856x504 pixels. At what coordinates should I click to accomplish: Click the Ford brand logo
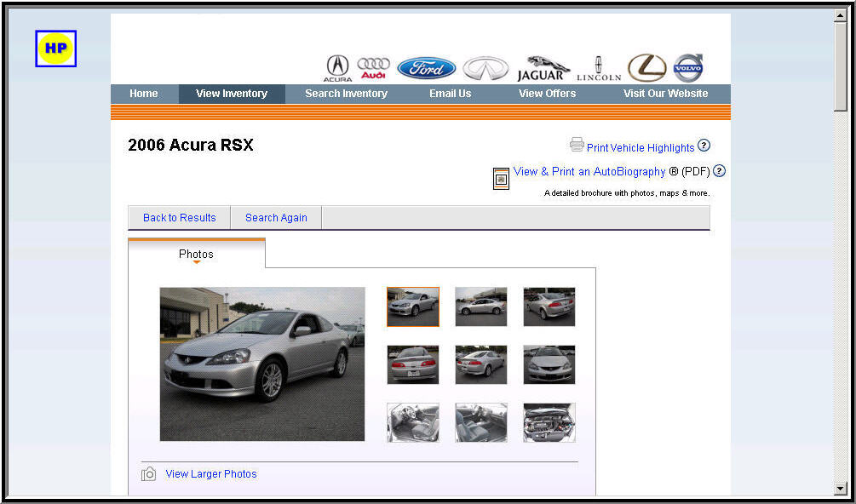[x=427, y=68]
